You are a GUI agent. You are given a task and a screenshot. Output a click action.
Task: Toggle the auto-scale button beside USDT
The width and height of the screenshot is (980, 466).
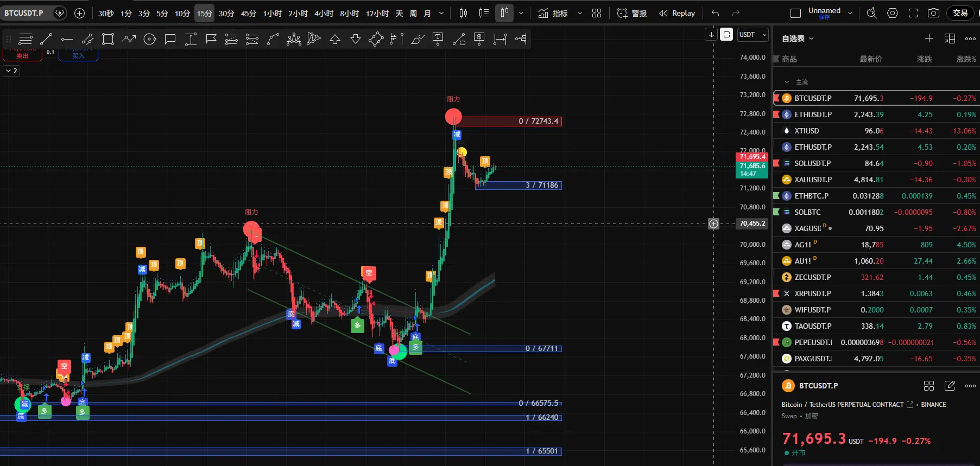[x=726, y=35]
